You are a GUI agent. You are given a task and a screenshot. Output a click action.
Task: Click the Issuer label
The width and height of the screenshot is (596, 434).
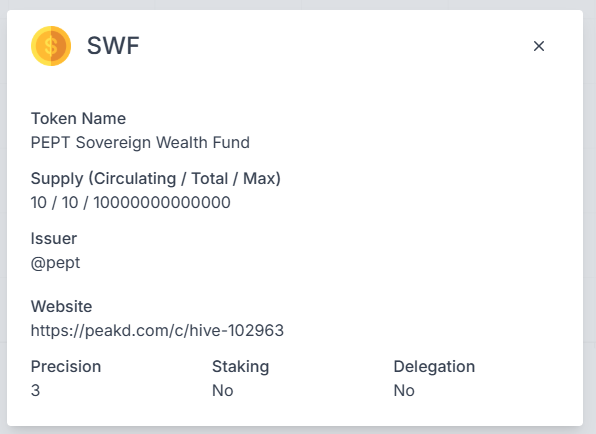54,239
